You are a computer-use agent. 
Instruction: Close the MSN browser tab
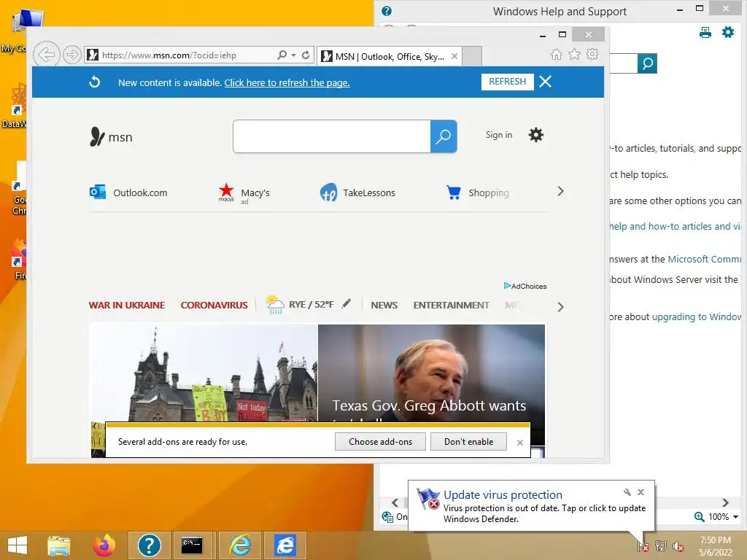click(x=454, y=56)
